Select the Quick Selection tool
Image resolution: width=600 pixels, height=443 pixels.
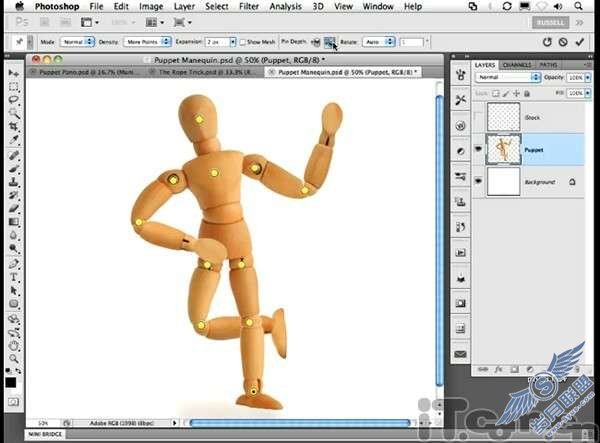[x=14, y=113]
